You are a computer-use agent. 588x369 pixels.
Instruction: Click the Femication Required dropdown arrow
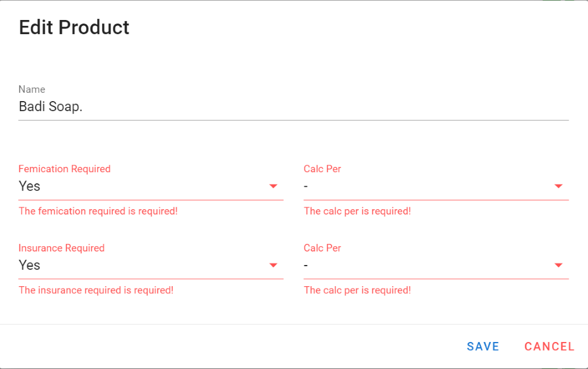pyautogui.click(x=273, y=186)
